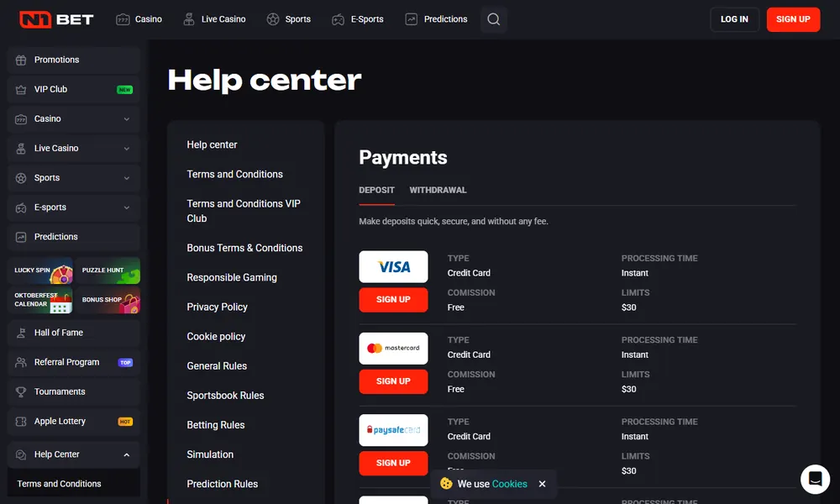Open Bonus Terms & Conditions page
The width and height of the screenshot is (840, 504).
[x=244, y=248]
